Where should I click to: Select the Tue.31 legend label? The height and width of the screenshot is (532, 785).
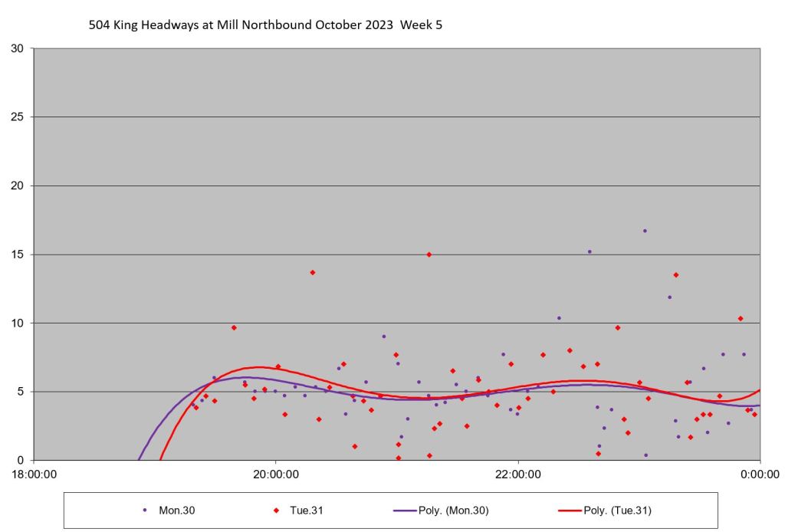(x=306, y=510)
